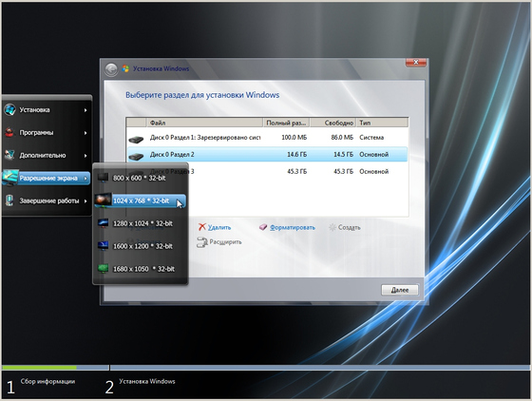Select the Диск 0 Раздел 2 row

[267, 154]
